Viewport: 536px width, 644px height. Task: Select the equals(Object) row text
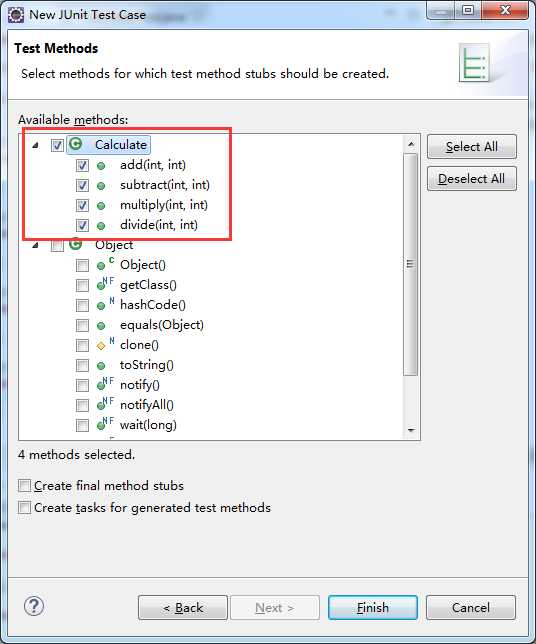click(162, 325)
